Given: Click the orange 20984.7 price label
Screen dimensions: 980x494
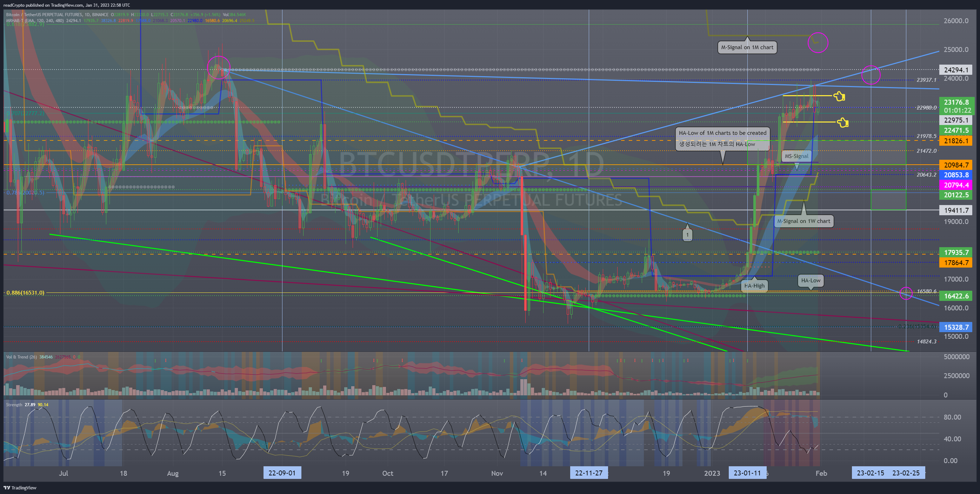Looking at the screenshot, I should pyautogui.click(x=956, y=165).
